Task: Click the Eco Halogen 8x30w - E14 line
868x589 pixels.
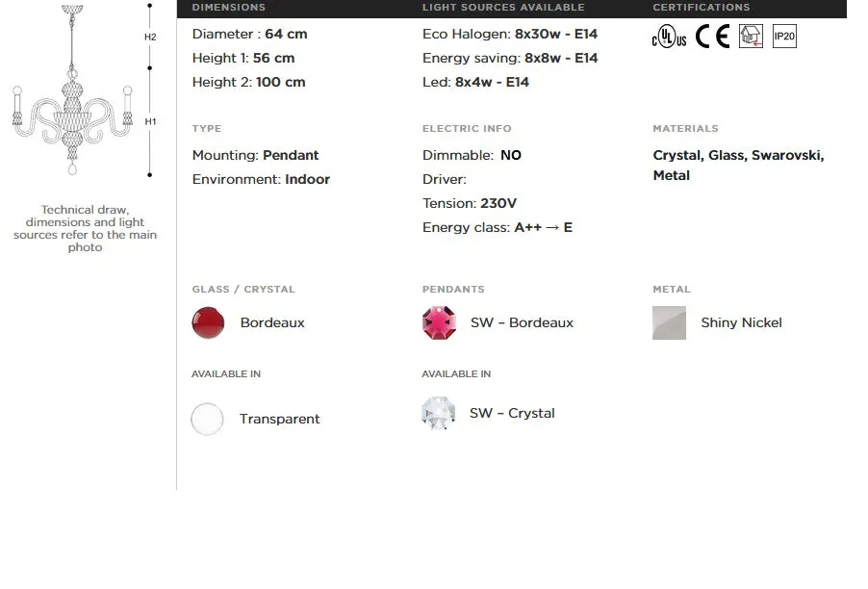Action: coord(510,35)
